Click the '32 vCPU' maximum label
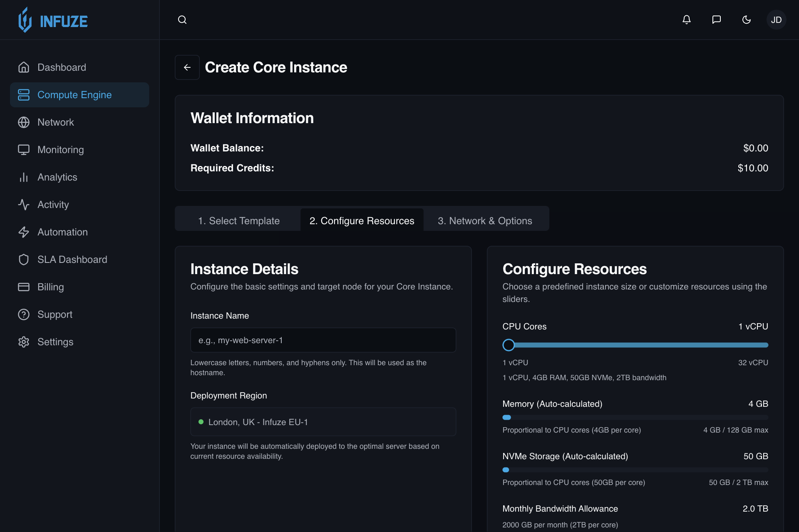The height and width of the screenshot is (532, 799). point(753,363)
